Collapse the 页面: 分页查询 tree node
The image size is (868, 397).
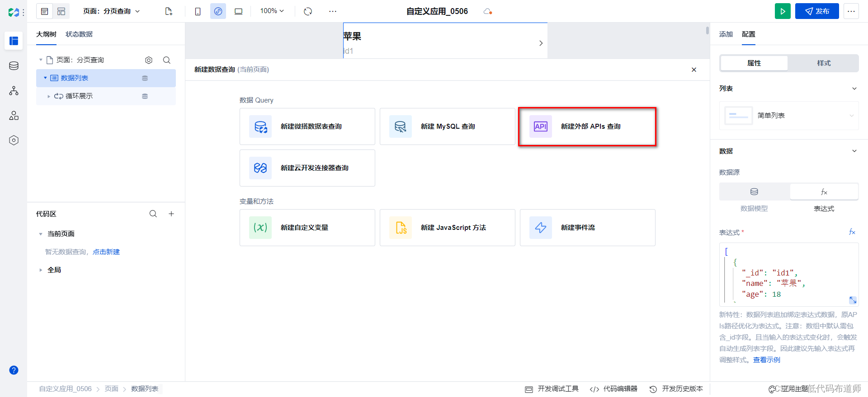tap(41, 60)
